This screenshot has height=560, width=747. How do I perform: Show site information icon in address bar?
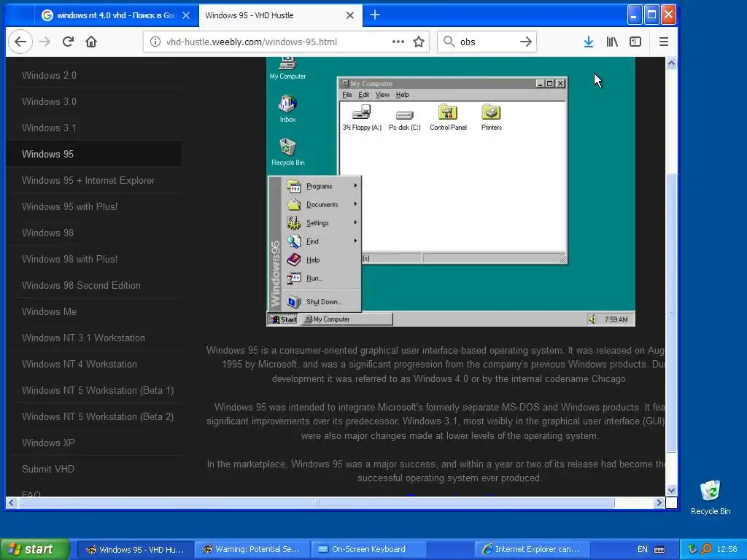[x=155, y=42]
